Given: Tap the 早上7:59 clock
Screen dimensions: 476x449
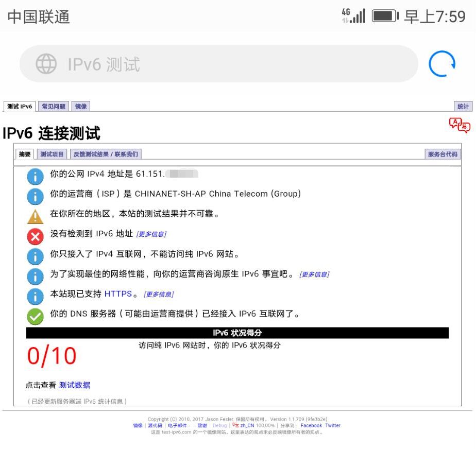Looking at the screenshot, I should (x=435, y=16).
